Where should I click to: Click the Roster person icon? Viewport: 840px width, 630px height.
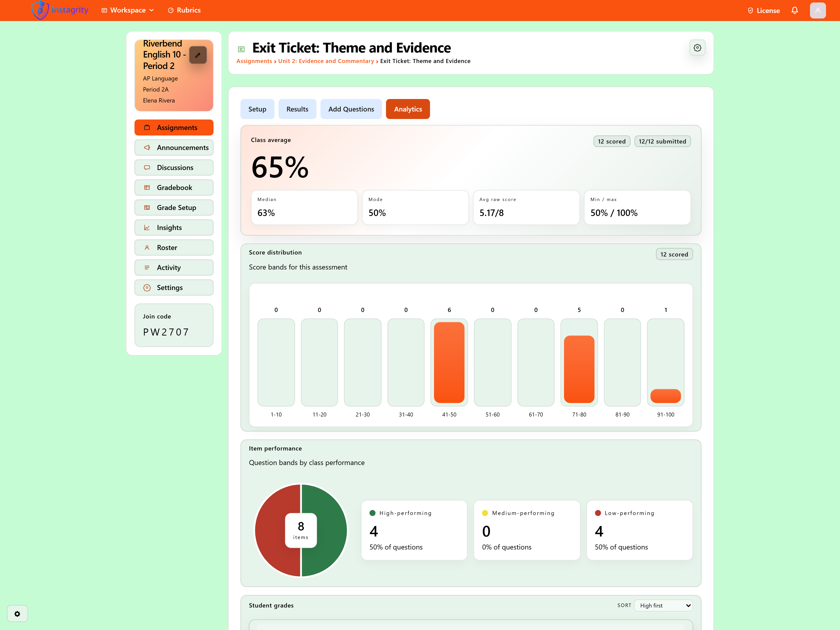click(x=147, y=247)
